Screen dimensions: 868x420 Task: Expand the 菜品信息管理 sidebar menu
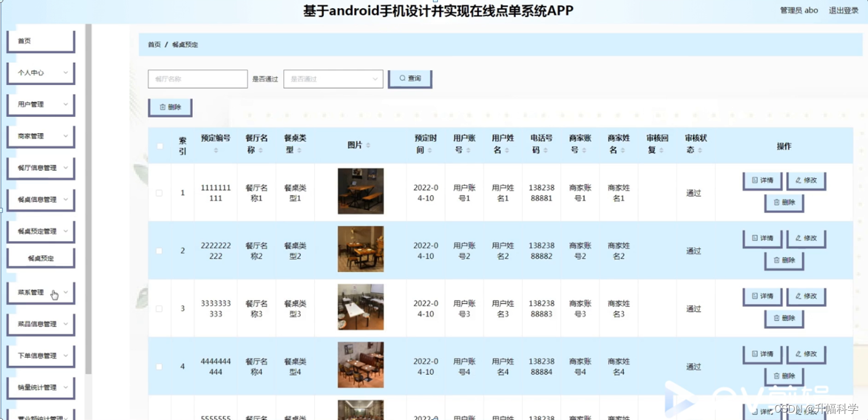(41, 324)
